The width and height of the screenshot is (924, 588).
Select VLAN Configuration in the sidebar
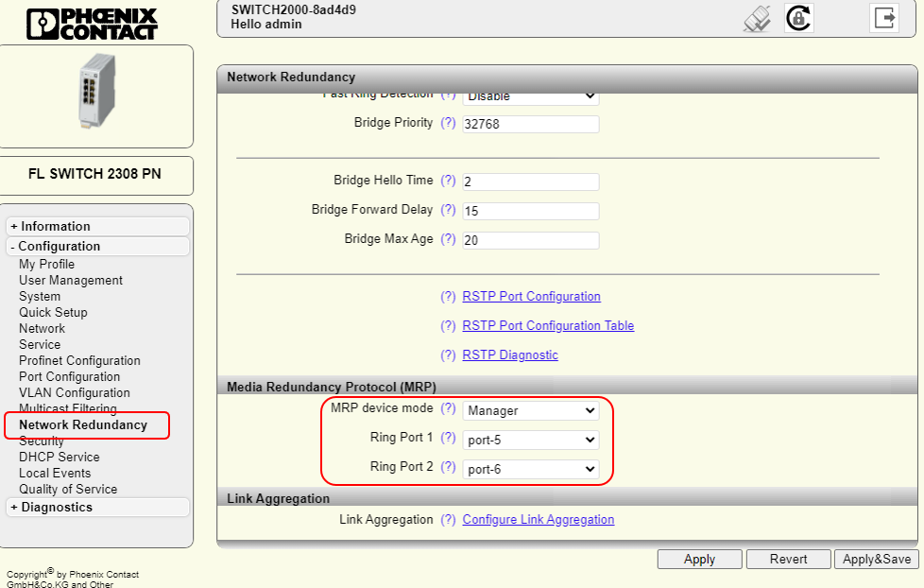click(74, 392)
